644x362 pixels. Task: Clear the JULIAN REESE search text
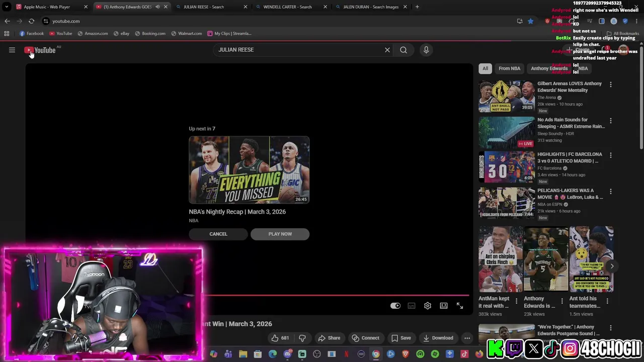coord(387,50)
